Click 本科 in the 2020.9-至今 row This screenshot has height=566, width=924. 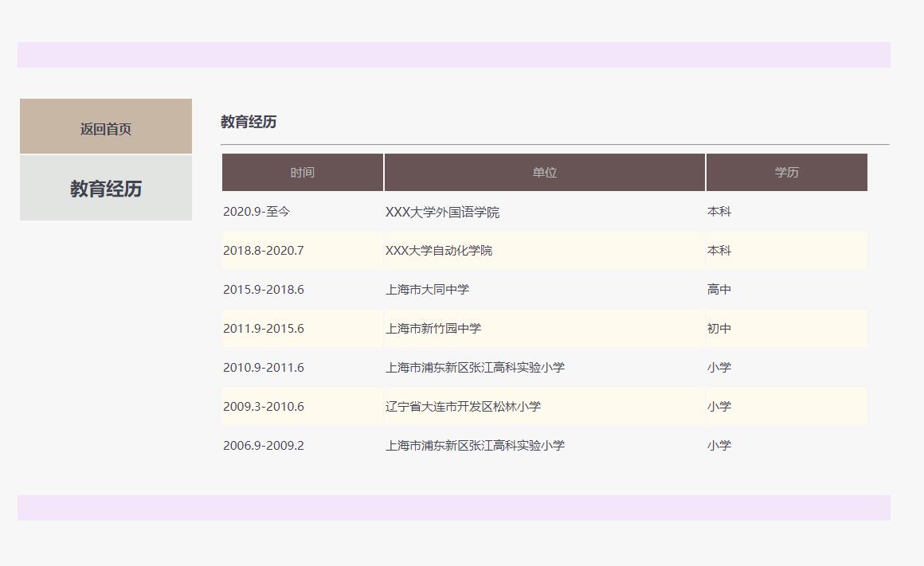point(787,212)
